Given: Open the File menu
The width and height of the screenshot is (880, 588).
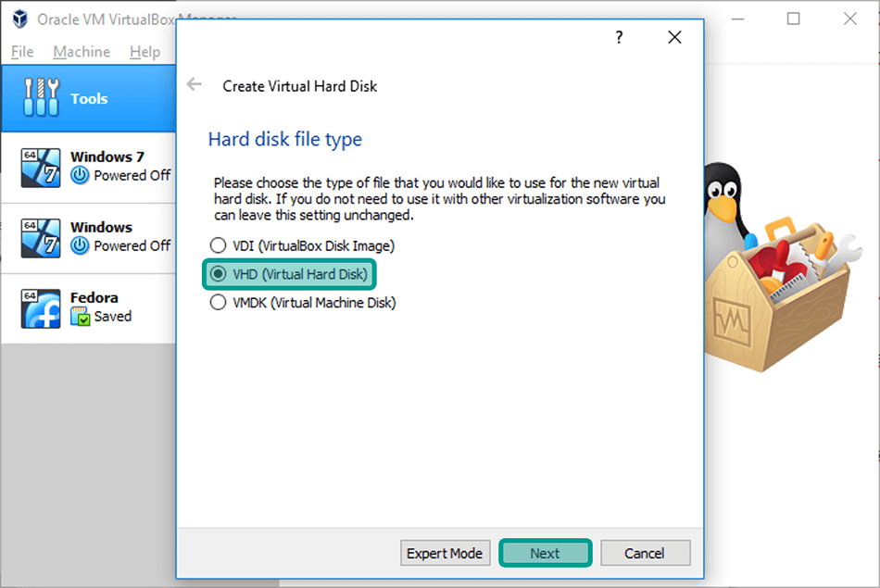Looking at the screenshot, I should (22, 52).
